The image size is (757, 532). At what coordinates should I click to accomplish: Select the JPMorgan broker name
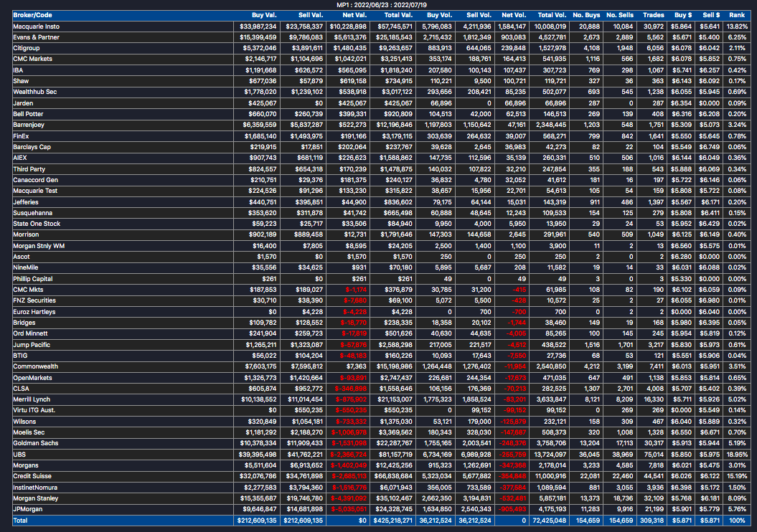coord(27,509)
